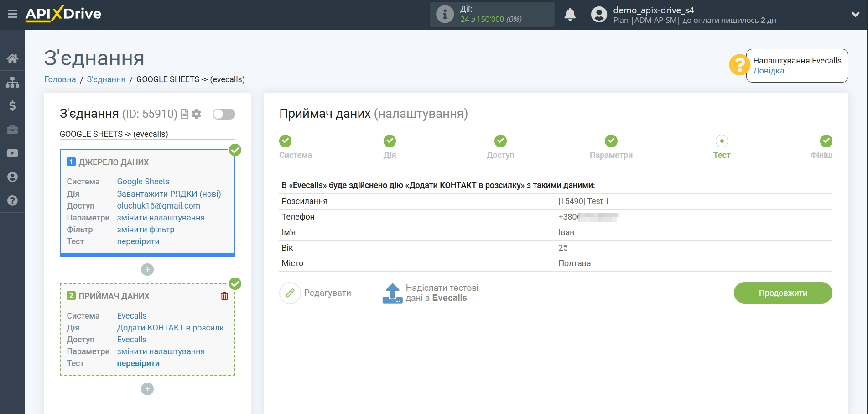Screen dimensions: 868x414
Task: Click the copy document icon beside the connection ID
Action: [184, 114]
